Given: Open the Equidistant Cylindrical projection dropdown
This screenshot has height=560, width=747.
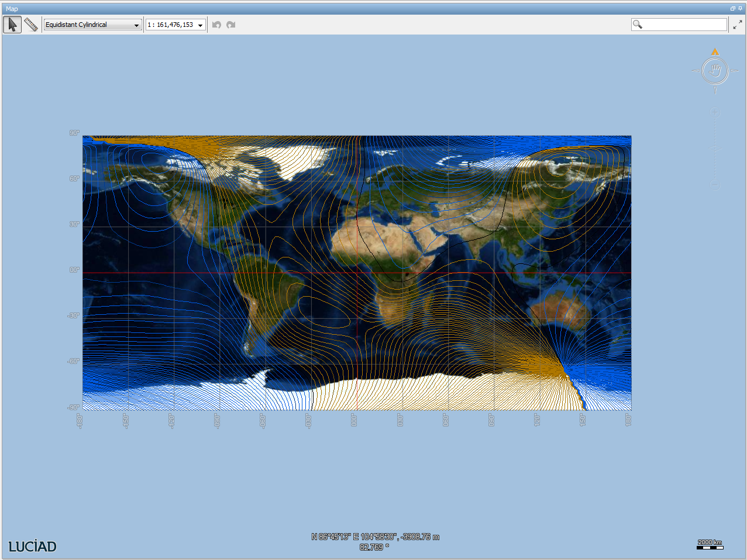Looking at the screenshot, I should (x=92, y=25).
